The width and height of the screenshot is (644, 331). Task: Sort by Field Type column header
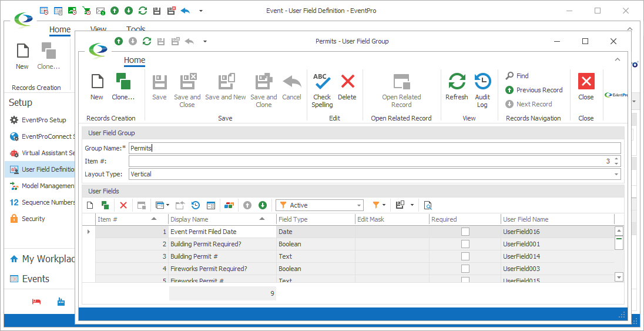point(316,219)
